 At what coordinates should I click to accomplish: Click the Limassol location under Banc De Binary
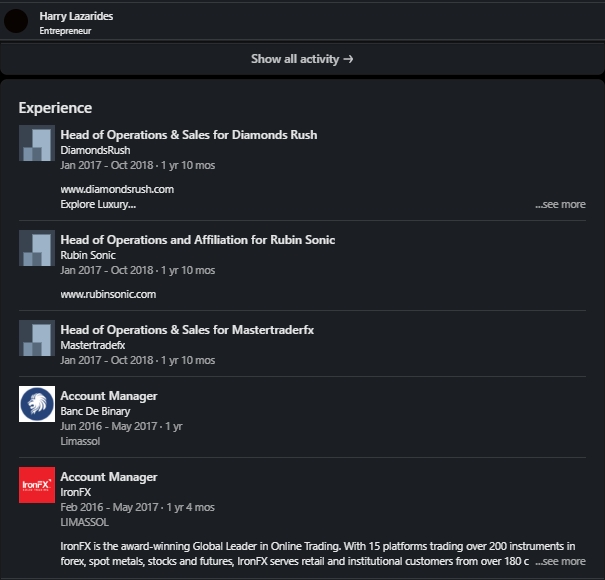coord(80,441)
